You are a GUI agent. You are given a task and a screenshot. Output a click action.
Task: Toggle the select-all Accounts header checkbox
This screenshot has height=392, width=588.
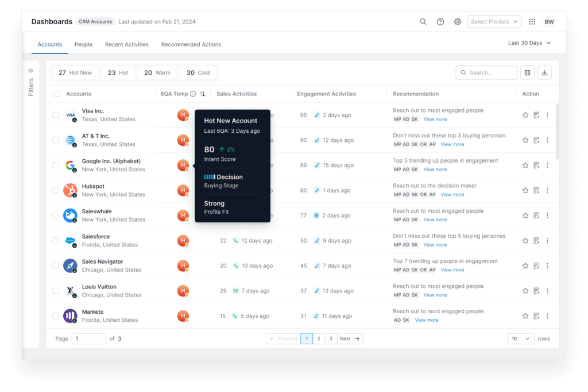coord(57,94)
